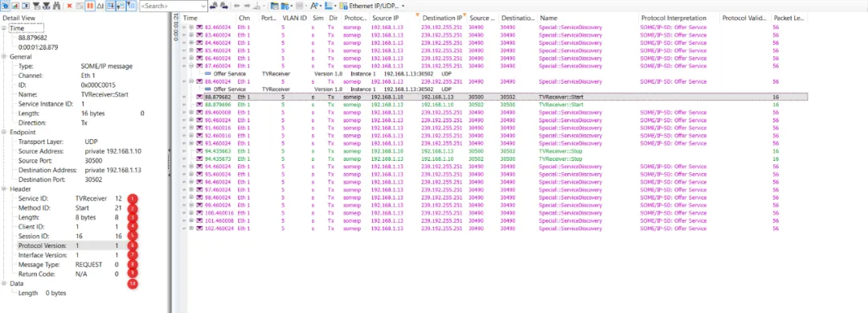
Task: Click the grey back arrow icon
Action: tap(236, 6)
